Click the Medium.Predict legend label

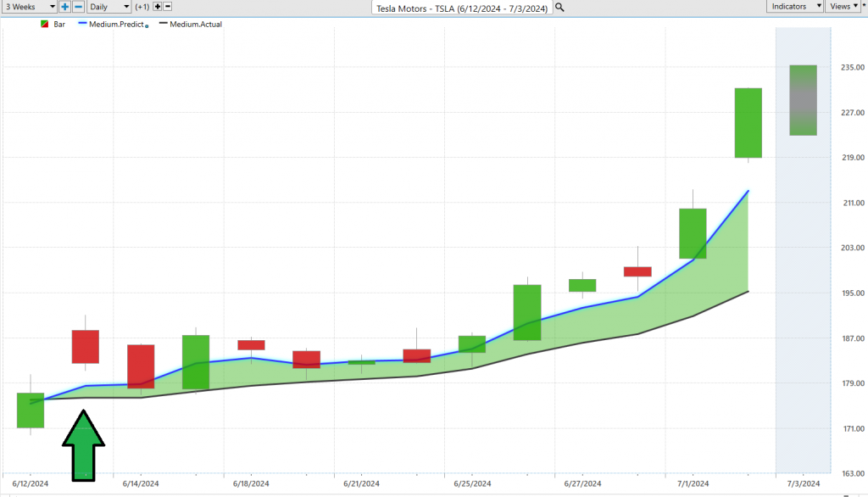click(116, 25)
